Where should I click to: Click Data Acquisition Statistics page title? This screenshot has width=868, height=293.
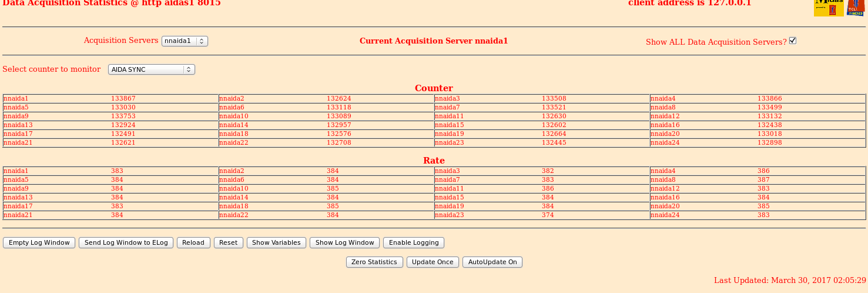pos(112,4)
